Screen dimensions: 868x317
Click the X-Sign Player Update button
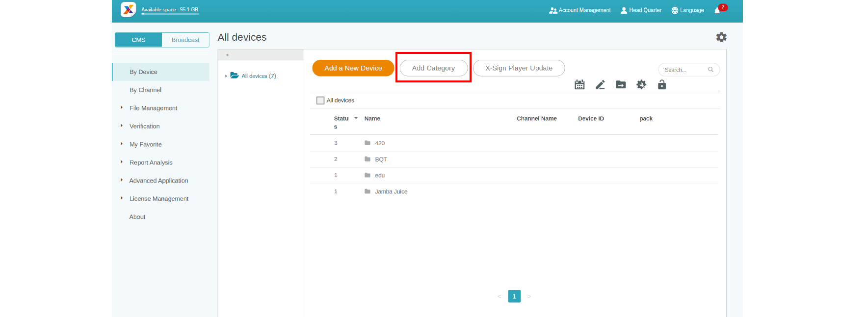[x=519, y=68]
